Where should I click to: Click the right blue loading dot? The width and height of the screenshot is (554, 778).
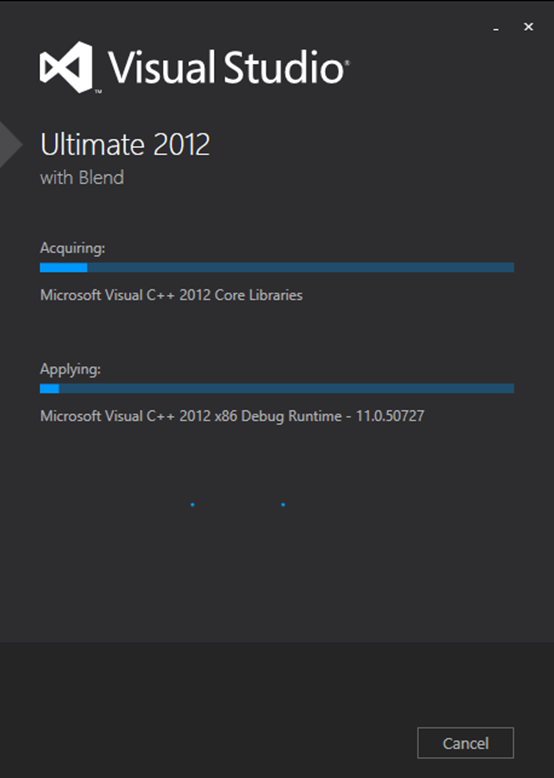click(x=283, y=505)
